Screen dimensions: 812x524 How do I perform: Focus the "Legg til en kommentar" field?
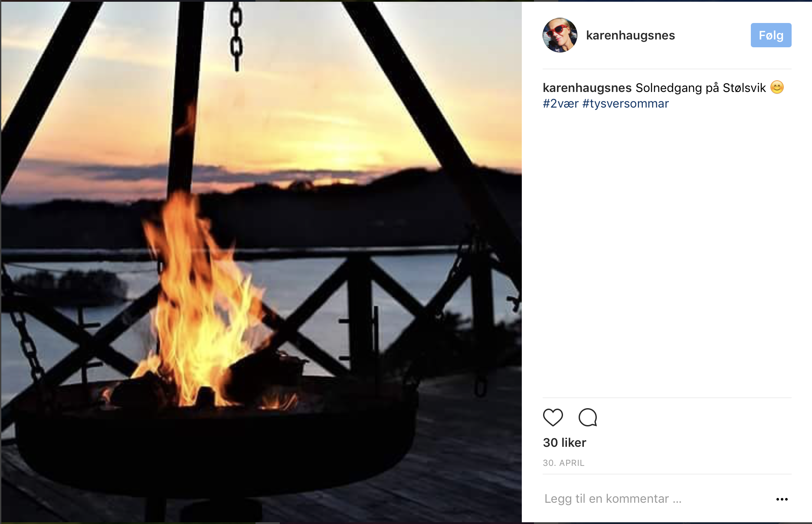pos(612,499)
